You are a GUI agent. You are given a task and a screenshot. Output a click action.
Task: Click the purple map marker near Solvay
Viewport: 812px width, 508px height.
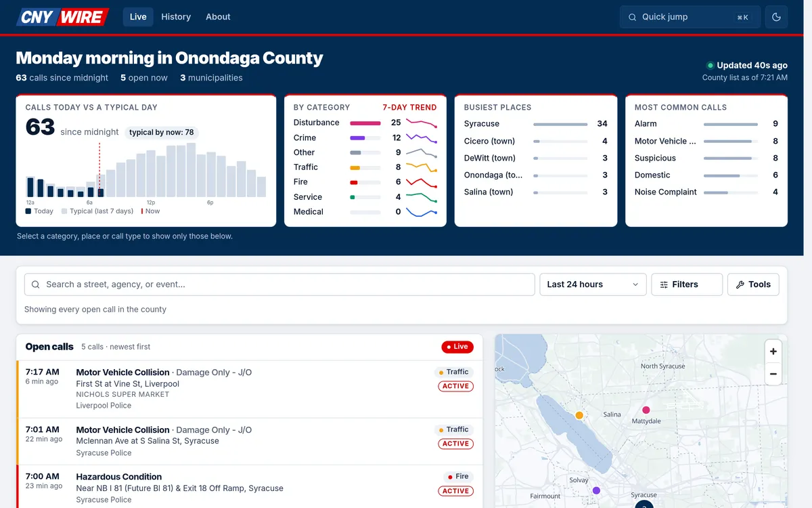(x=596, y=490)
